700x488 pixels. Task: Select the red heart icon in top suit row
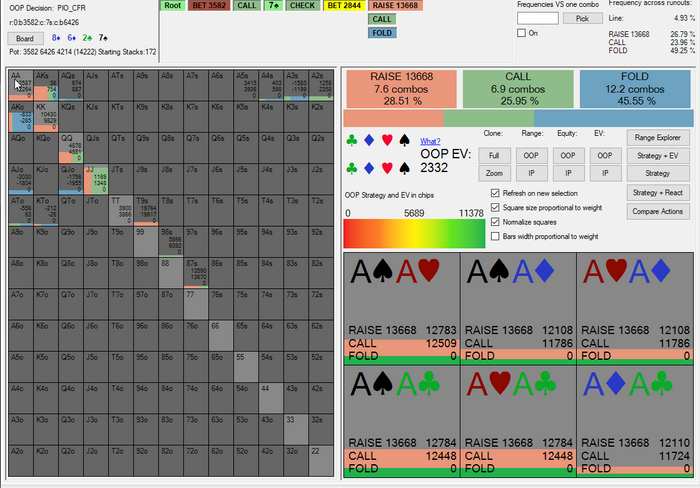[387, 141]
